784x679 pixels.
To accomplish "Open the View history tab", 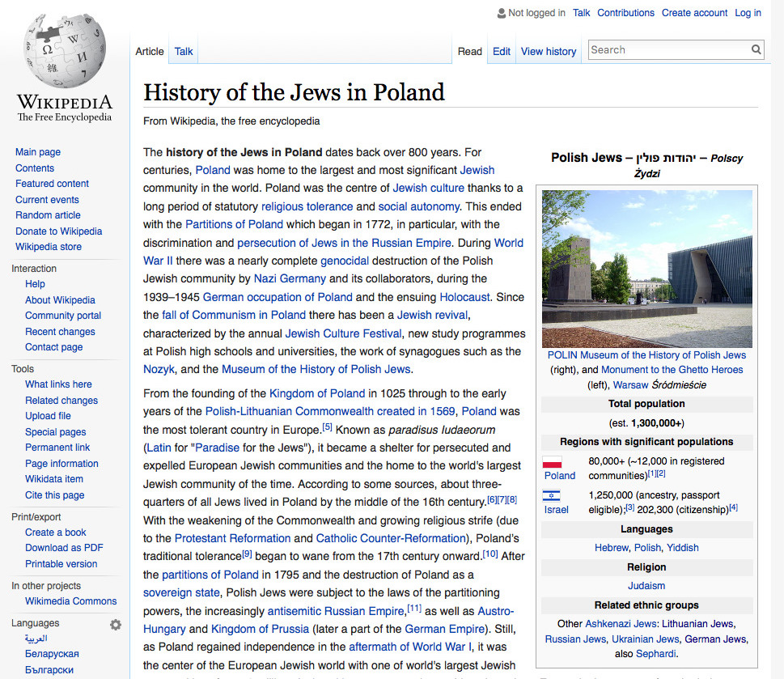I will pos(548,51).
